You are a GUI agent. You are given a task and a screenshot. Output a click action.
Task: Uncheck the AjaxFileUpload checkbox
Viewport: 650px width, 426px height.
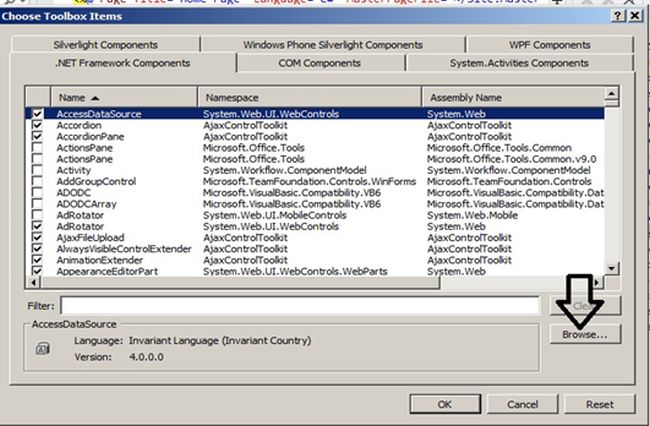click(x=37, y=237)
